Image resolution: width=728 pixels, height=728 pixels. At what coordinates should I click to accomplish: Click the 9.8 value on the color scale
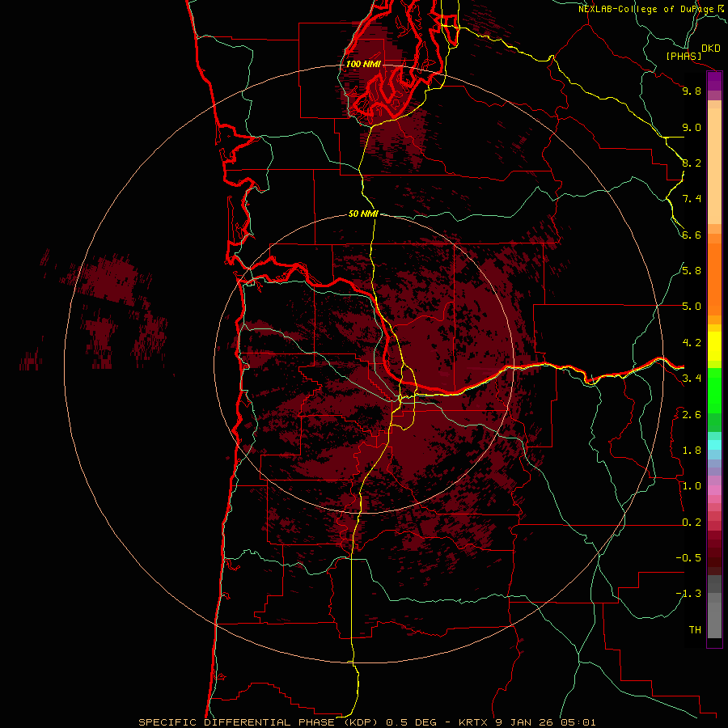coord(692,91)
